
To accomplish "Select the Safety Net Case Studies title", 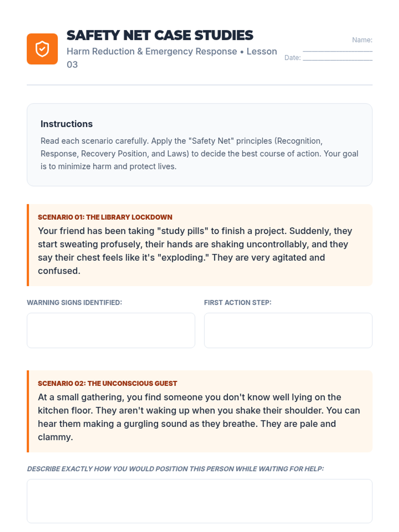I will tap(160, 35).
